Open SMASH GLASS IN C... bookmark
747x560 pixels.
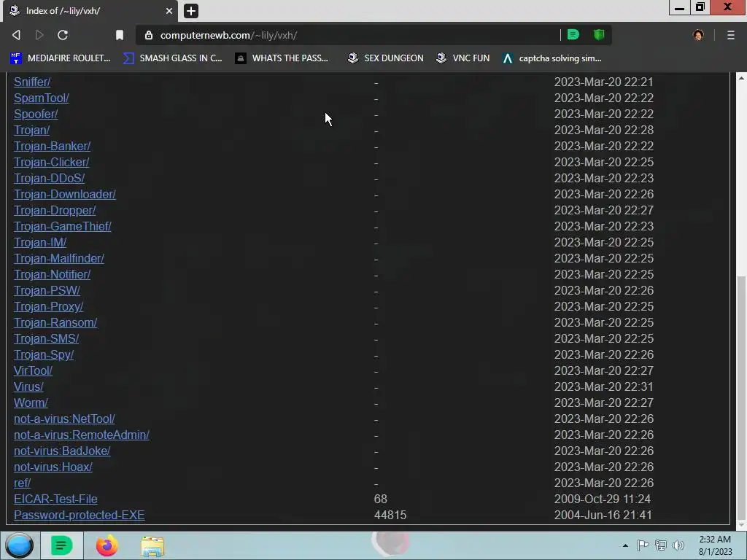click(x=172, y=58)
